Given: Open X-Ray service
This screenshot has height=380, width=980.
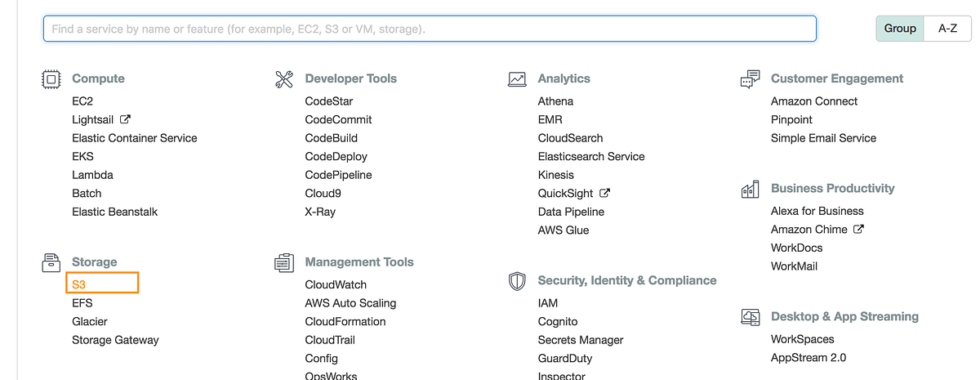Looking at the screenshot, I should coord(320,212).
